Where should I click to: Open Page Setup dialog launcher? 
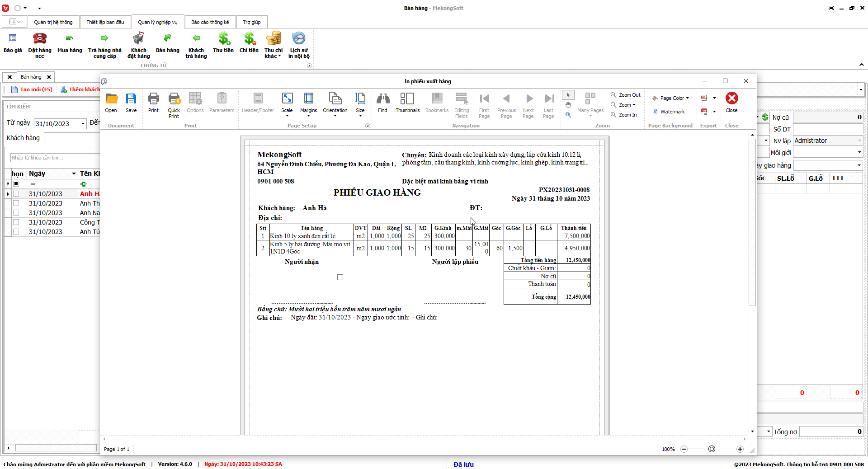click(368, 126)
